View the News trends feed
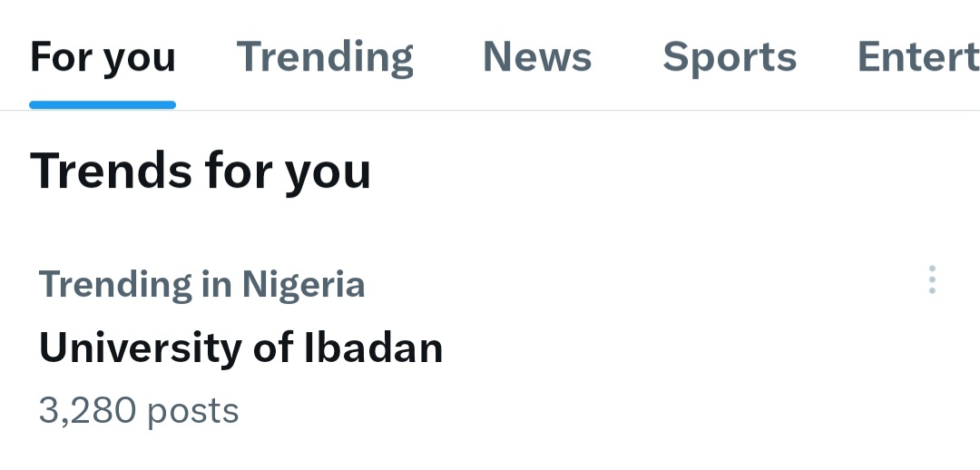 point(537,57)
